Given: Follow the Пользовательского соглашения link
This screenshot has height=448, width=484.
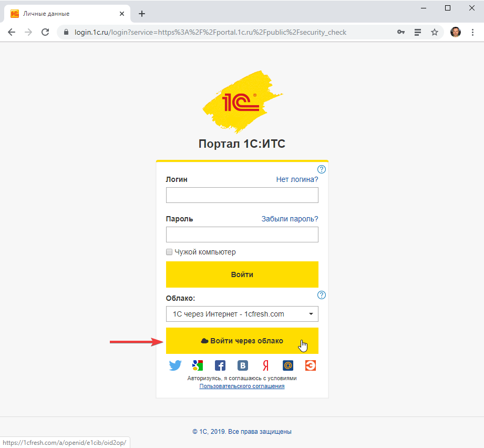Looking at the screenshot, I should [x=242, y=386].
